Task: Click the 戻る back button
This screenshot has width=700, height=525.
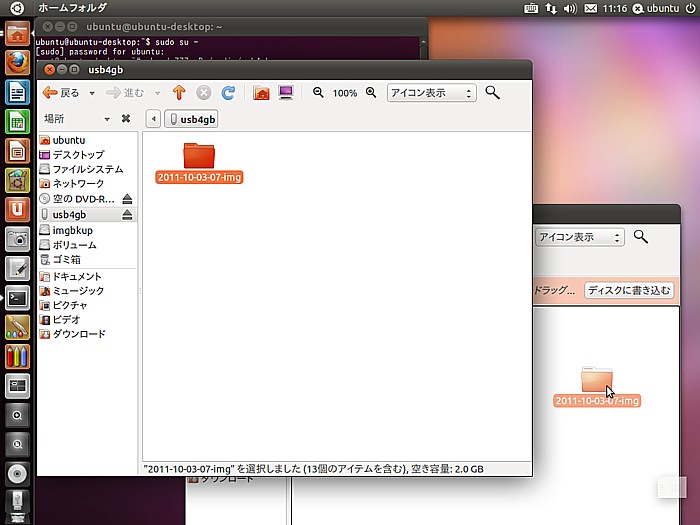Action: 62,93
